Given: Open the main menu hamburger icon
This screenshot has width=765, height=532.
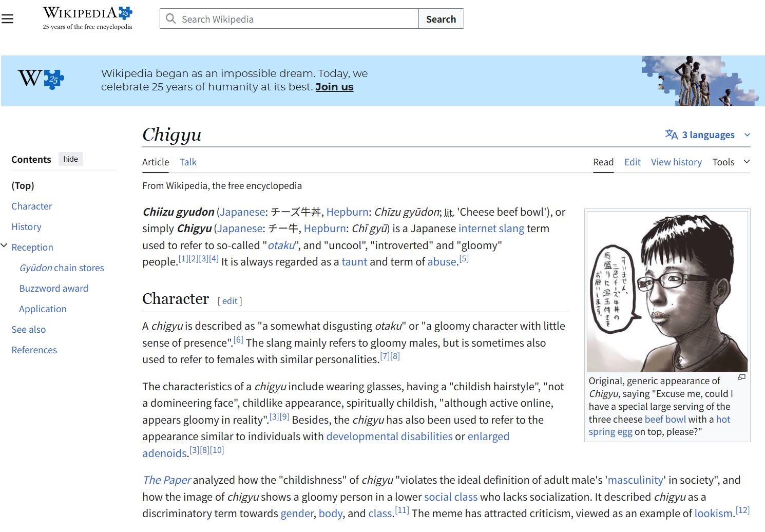Looking at the screenshot, I should [7, 19].
